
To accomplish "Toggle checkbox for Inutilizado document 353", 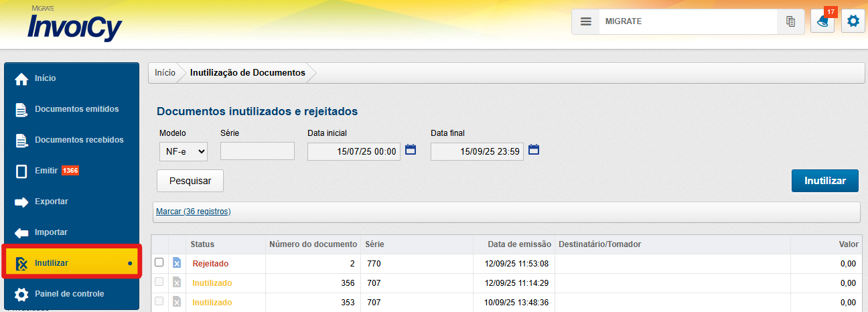I will (159, 302).
